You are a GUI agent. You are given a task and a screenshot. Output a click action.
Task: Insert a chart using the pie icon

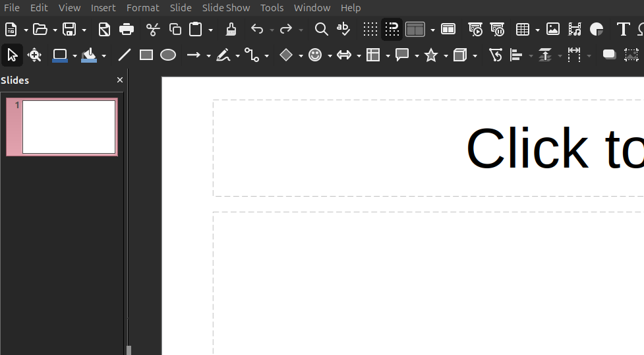[597, 29]
